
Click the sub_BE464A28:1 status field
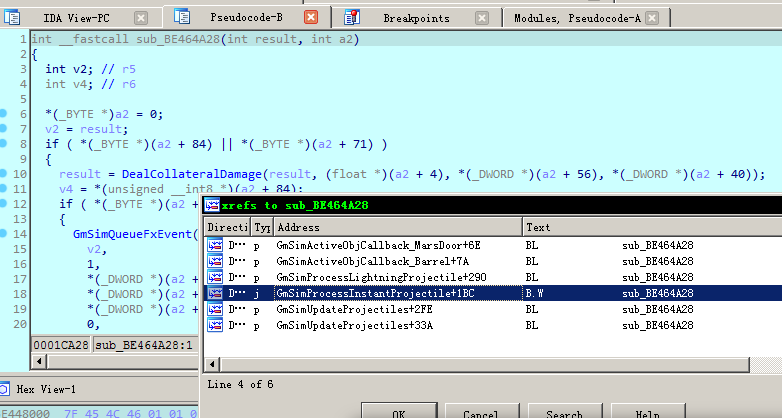144,345
